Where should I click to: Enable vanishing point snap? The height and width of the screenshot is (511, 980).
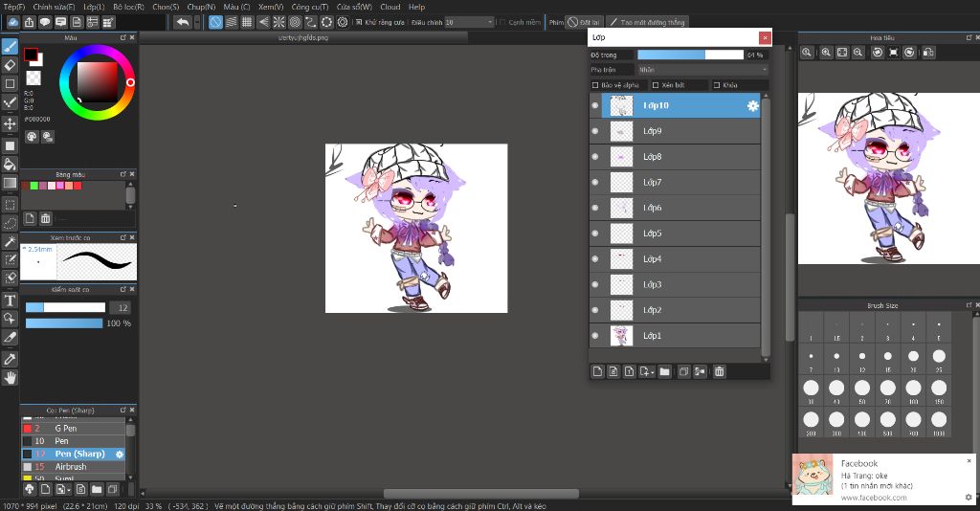coord(263,22)
